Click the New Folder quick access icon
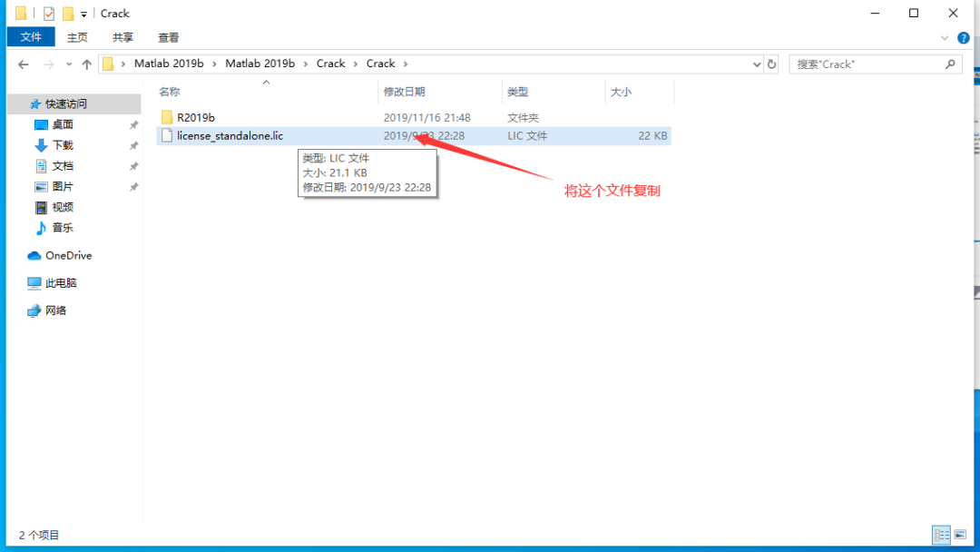Image resolution: width=980 pixels, height=552 pixels. tap(68, 13)
